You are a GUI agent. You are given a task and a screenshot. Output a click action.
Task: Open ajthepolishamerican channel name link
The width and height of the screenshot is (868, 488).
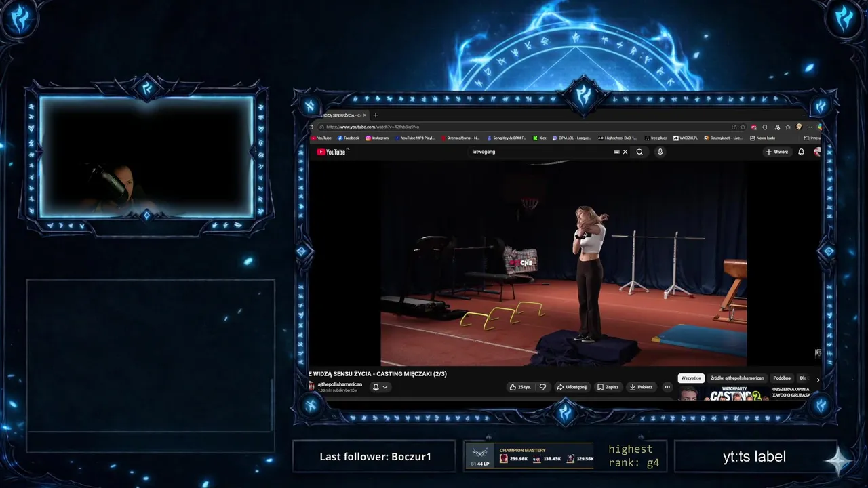tap(340, 384)
